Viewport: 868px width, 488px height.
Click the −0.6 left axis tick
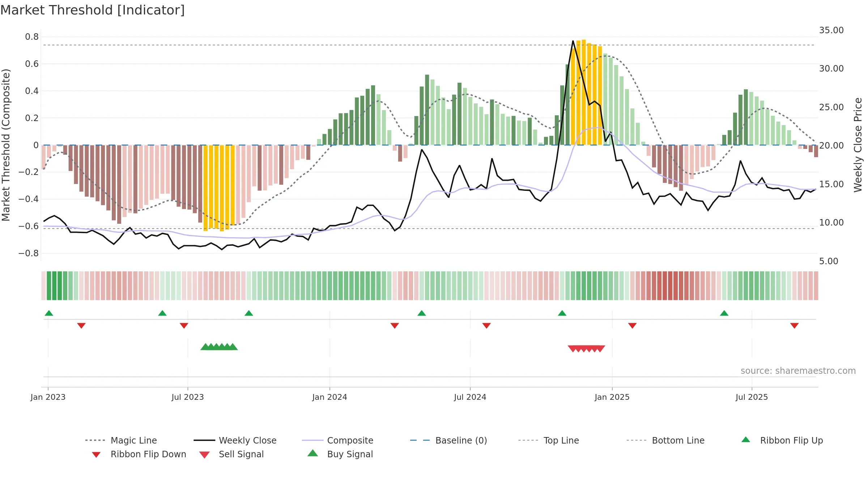[x=29, y=226]
